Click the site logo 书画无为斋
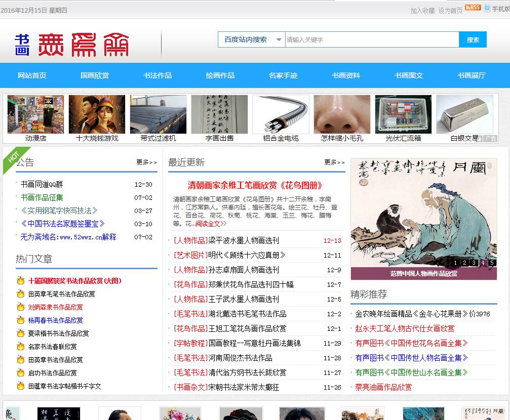510x420 pixels. point(71,45)
